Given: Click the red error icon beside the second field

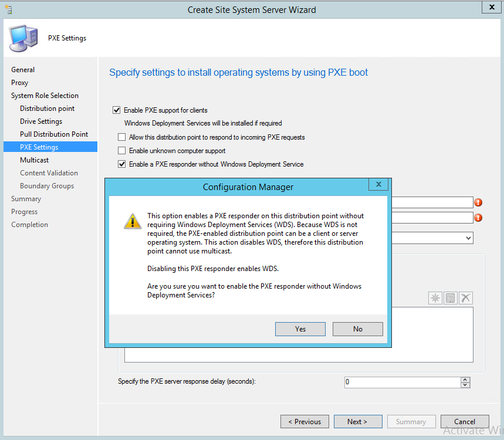Looking at the screenshot, I should tap(479, 217).
